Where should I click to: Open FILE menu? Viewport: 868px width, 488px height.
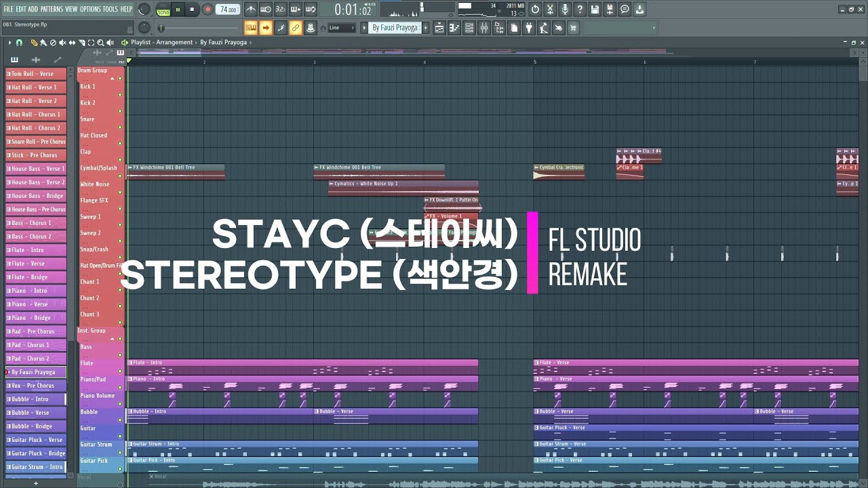8,9
